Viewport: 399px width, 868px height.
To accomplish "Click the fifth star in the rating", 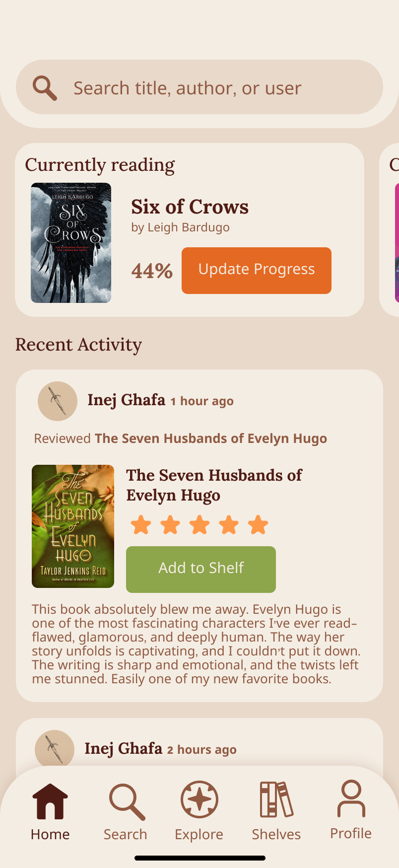I will pyautogui.click(x=258, y=525).
